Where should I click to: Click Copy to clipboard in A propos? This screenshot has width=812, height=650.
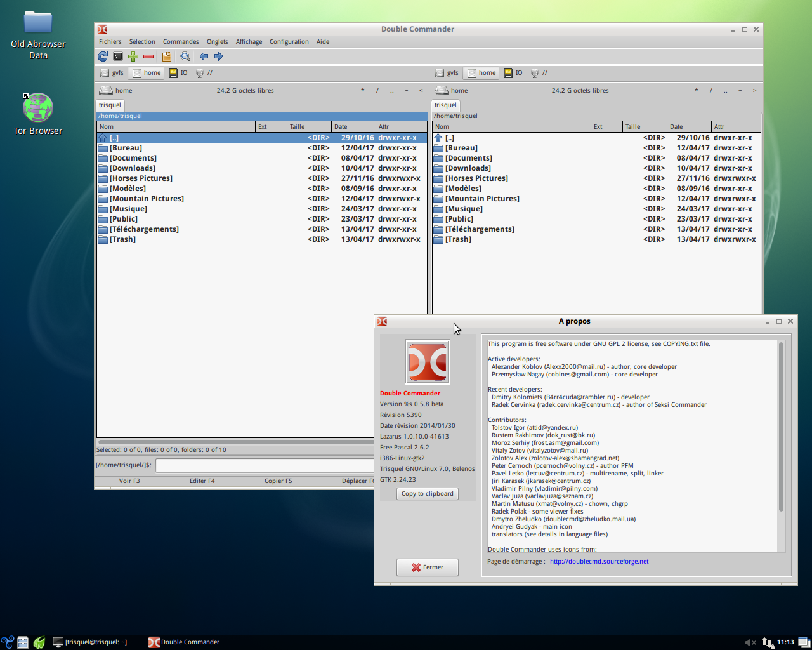[428, 494]
